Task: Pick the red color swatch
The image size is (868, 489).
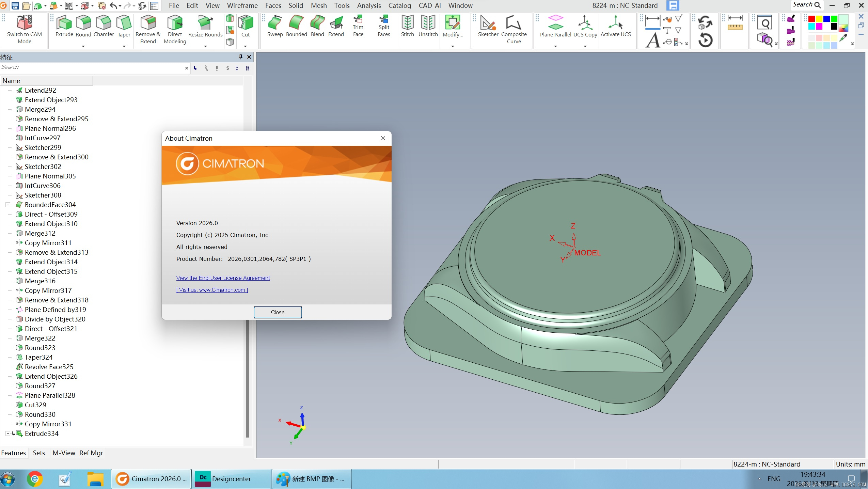Action: [811, 19]
